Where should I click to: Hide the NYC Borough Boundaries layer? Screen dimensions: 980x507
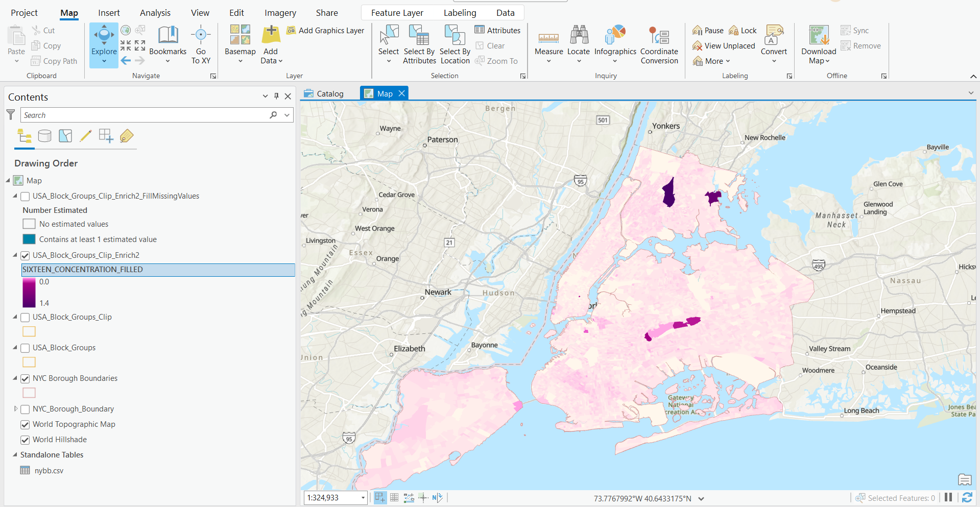[x=25, y=378]
